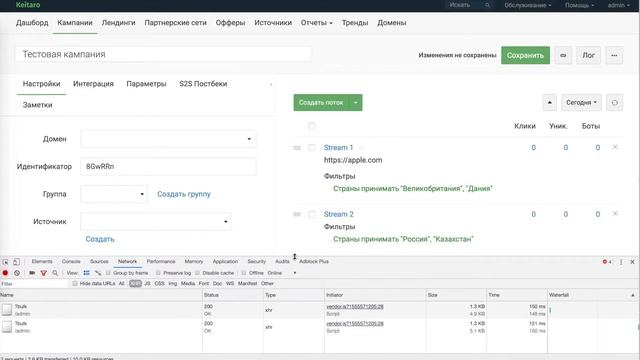Open the Помощь dropdown menu
Image resolution: width=640 pixels, height=360 pixels.
pyautogui.click(x=579, y=5)
